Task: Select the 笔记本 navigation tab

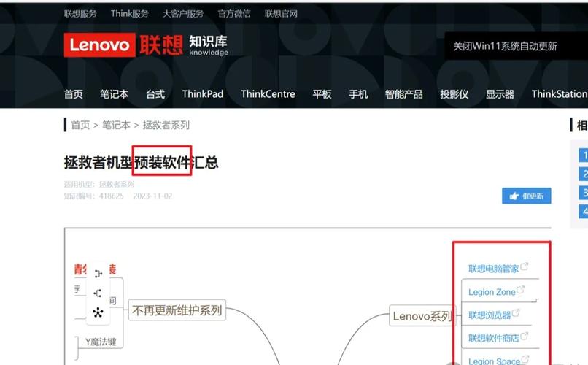Action: (x=114, y=93)
